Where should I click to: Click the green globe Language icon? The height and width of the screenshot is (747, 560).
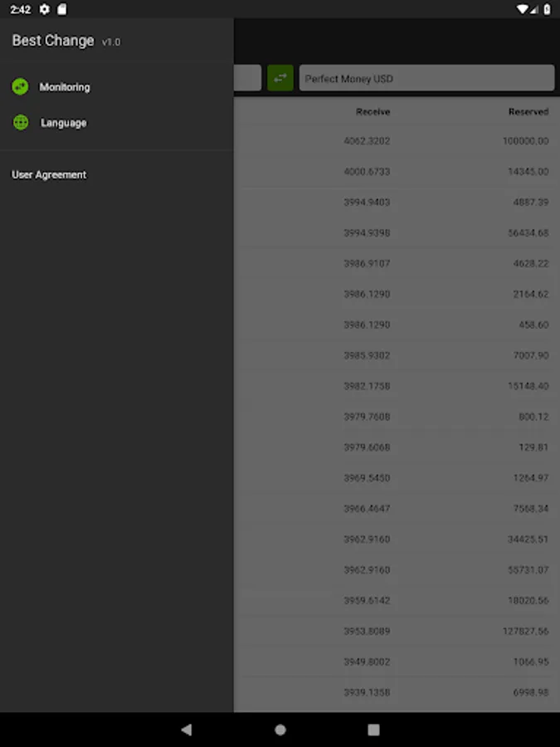21,123
